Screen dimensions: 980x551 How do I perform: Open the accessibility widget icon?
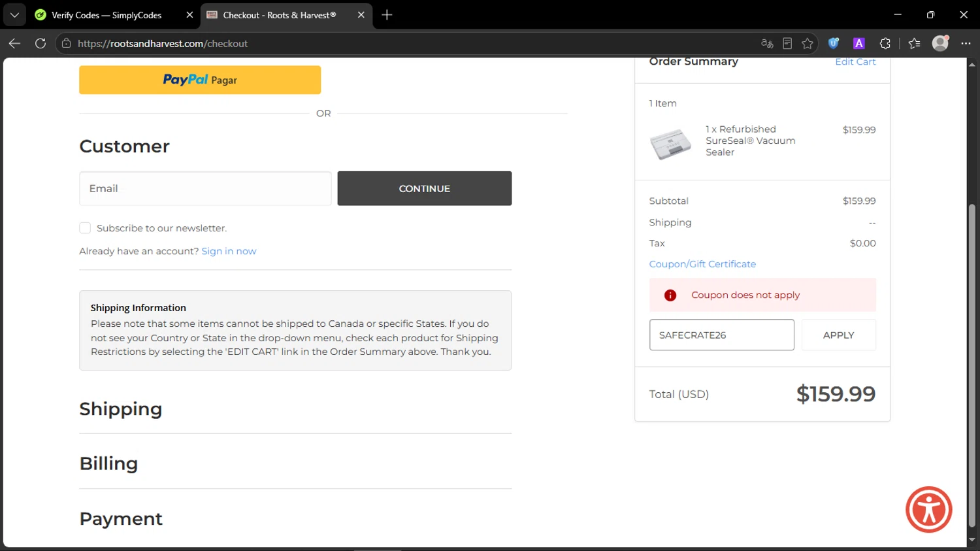928,510
